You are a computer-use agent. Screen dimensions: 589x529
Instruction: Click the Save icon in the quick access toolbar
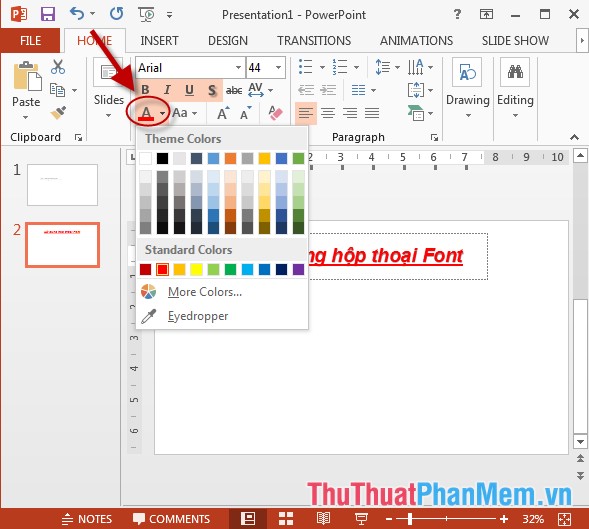pos(48,14)
